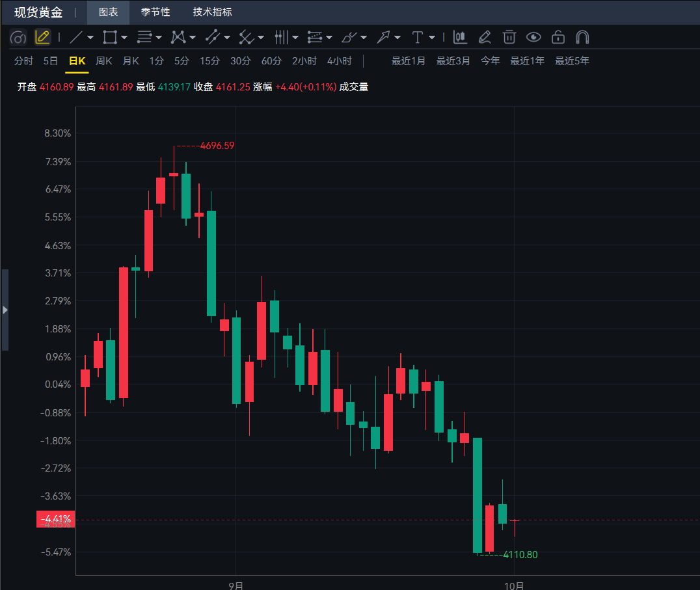Viewport: 700px width, 590px height.
Task: Open the candlestick chart style icon
Action: [x=460, y=38]
